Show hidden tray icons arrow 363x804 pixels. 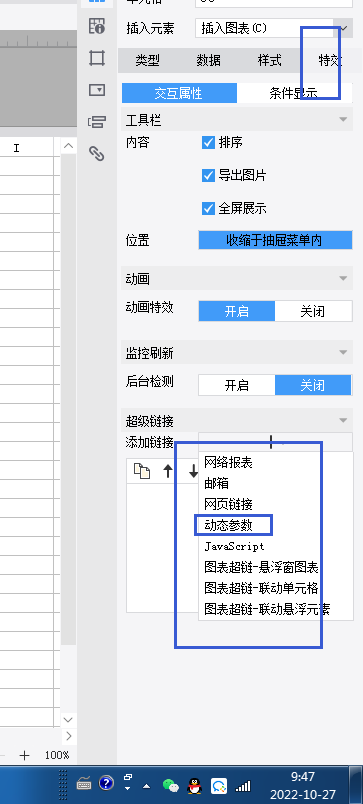[147, 786]
